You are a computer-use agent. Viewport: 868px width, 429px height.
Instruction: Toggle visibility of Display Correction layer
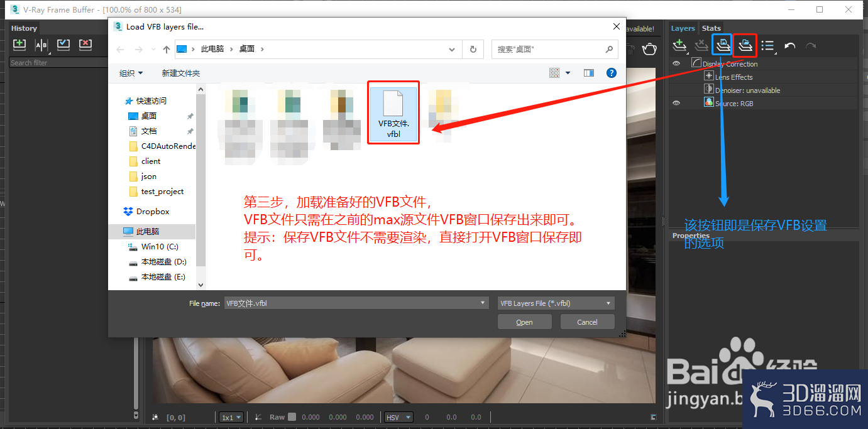(677, 63)
